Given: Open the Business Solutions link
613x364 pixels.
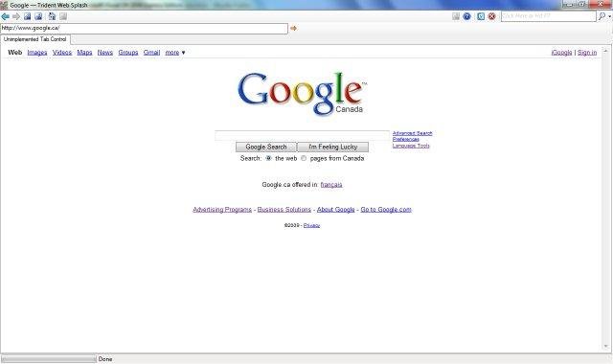Looking at the screenshot, I should point(284,210).
